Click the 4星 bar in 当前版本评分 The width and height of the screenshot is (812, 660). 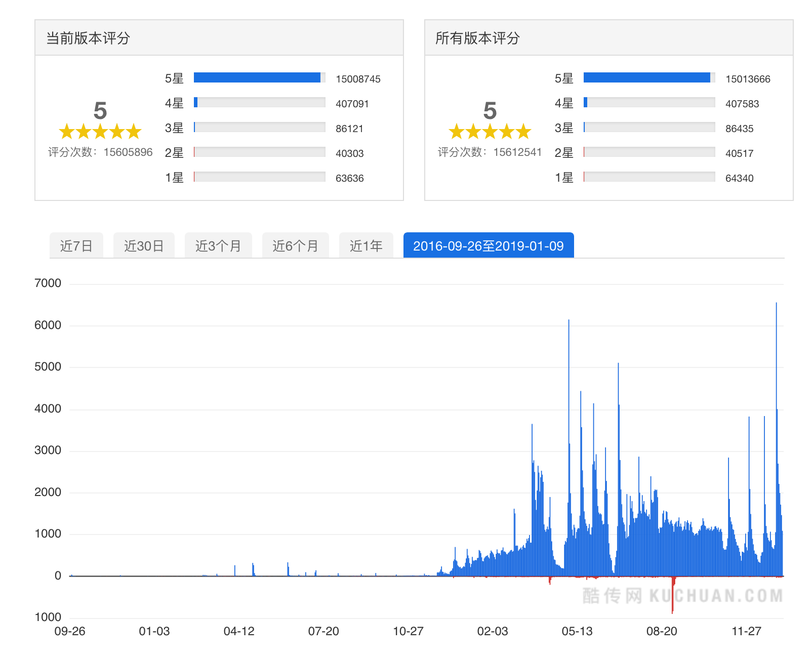click(260, 102)
